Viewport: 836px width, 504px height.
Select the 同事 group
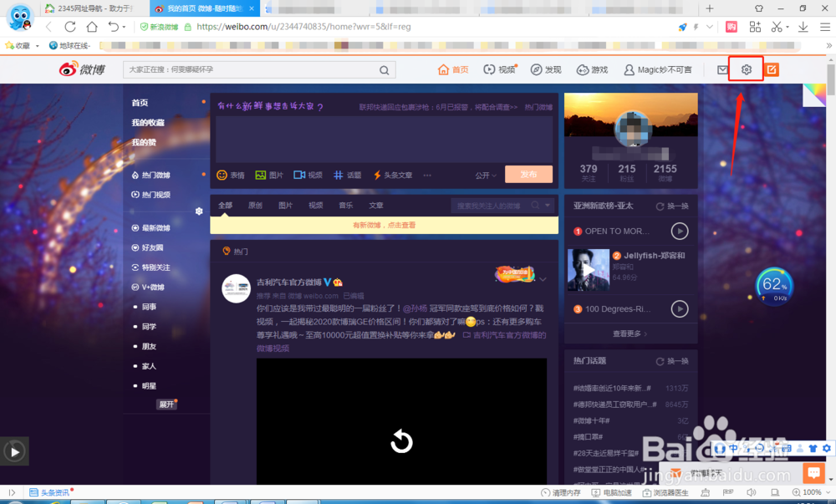click(x=149, y=307)
